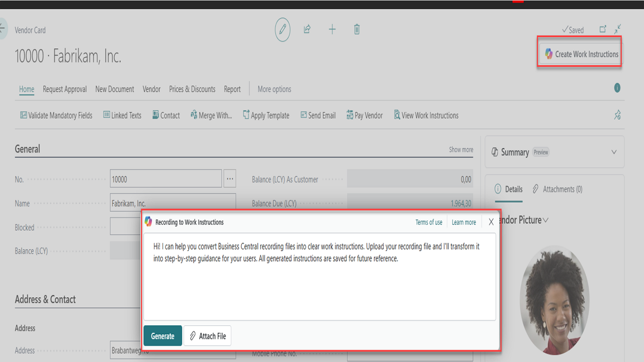The image size is (644, 362).
Task: Click the Generate button
Action: click(163, 336)
